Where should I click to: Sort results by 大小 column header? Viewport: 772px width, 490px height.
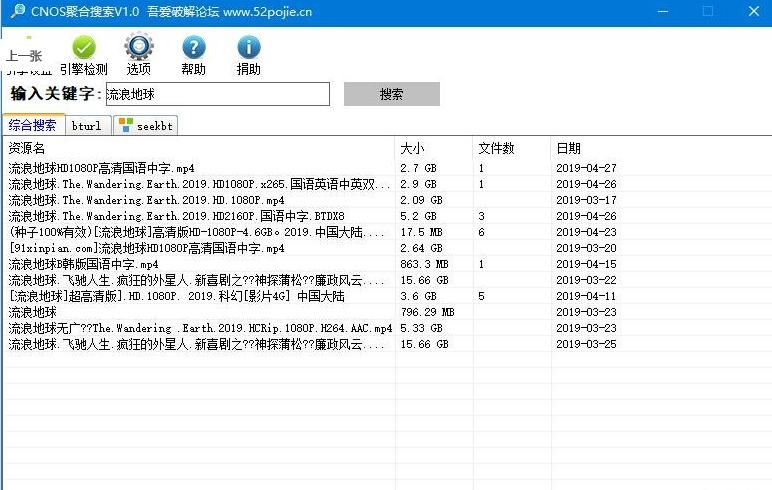(434, 148)
